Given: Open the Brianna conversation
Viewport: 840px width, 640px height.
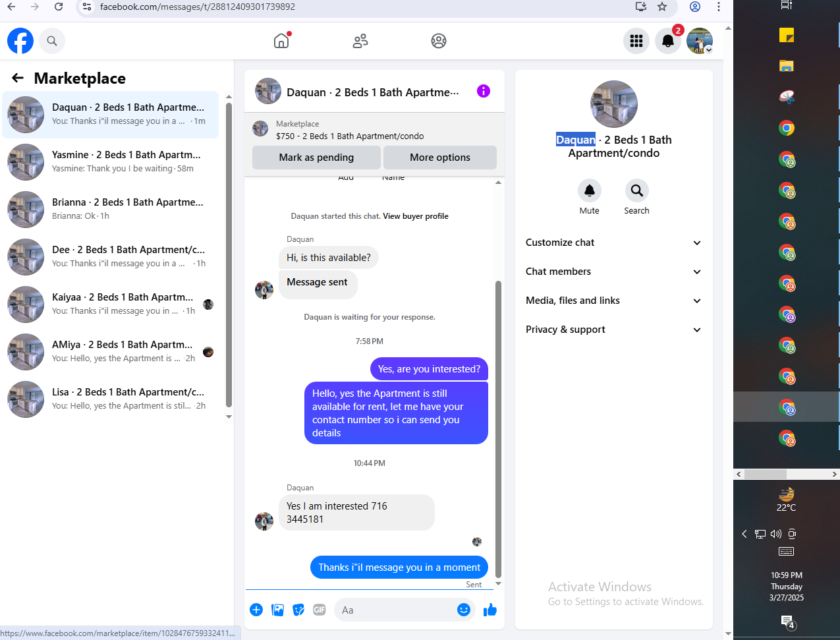Looking at the screenshot, I should tap(111, 210).
